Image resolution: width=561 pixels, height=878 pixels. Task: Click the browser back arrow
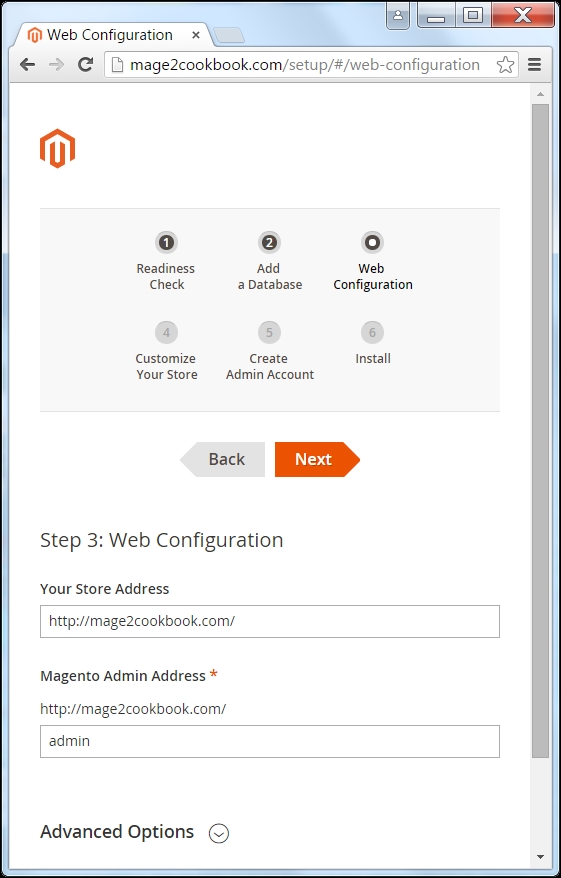click(27, 64)
